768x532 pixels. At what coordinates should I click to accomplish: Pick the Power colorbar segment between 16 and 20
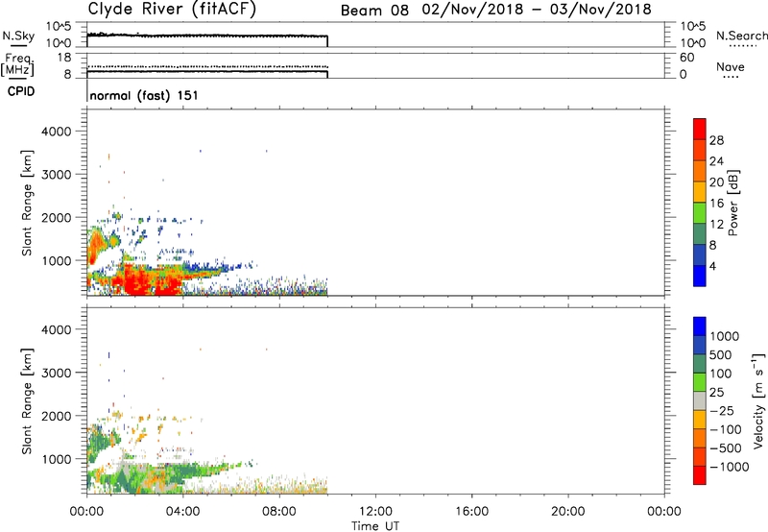click(700, 191)
